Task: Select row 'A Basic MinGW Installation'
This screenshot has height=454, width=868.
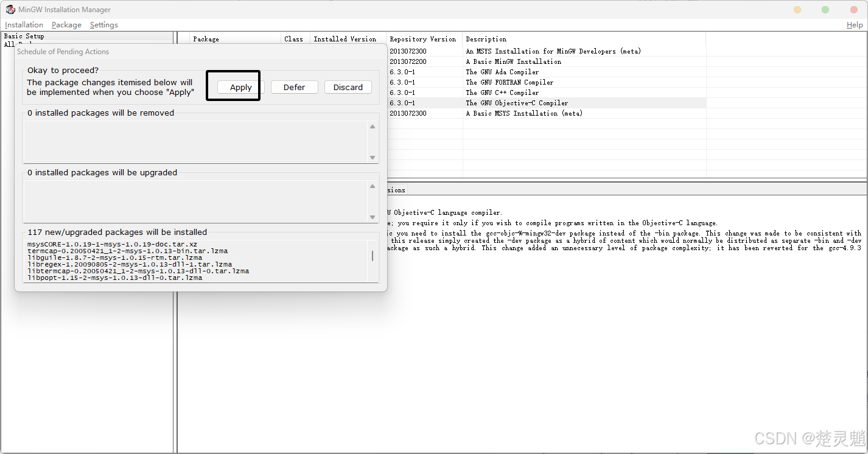Action: pyautogui.click(x=514, y=61)
